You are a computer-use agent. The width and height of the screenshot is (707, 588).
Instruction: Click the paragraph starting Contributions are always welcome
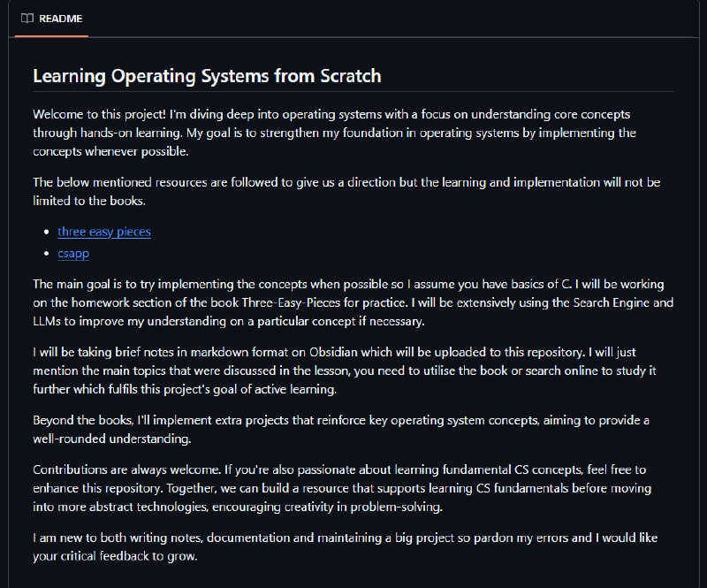342,488
